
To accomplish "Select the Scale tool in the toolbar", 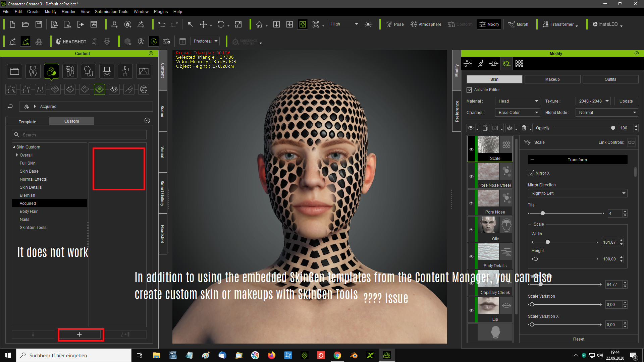I will [238, 24].
